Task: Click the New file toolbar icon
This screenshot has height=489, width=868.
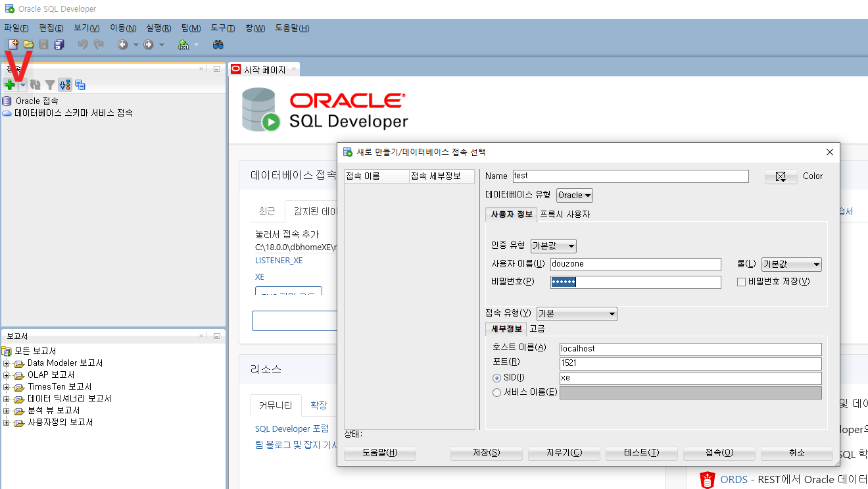Action: [12, 44]
